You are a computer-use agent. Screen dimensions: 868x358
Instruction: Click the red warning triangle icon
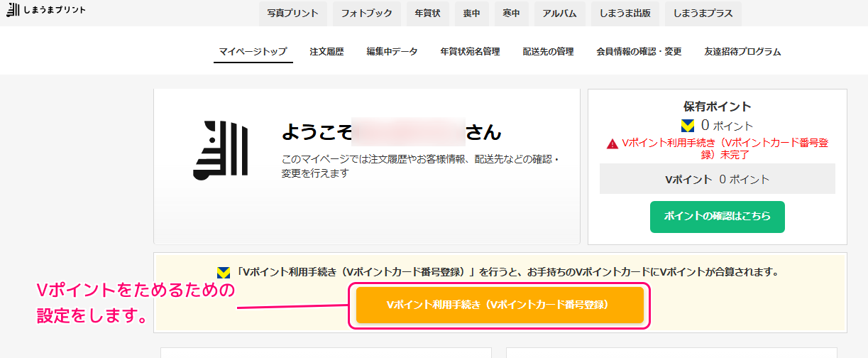pyautogui.click(x=612, y=143)
